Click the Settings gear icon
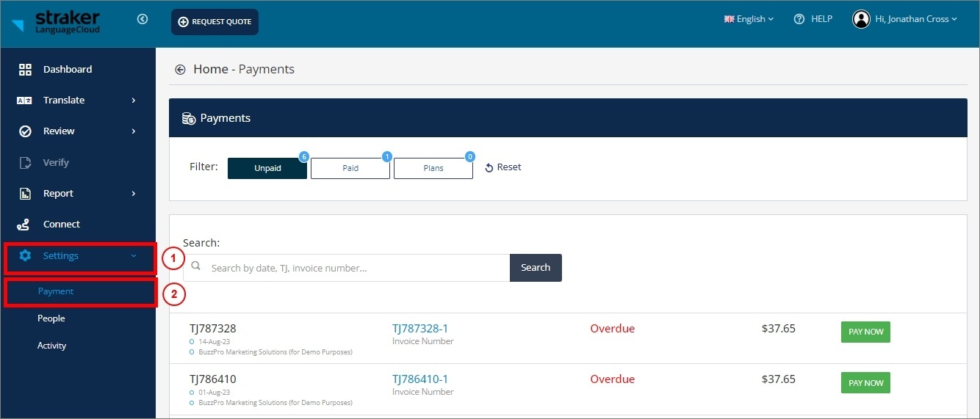Viewport: 980px width, 419px height. pyautogui.click(x=25, y=255)
